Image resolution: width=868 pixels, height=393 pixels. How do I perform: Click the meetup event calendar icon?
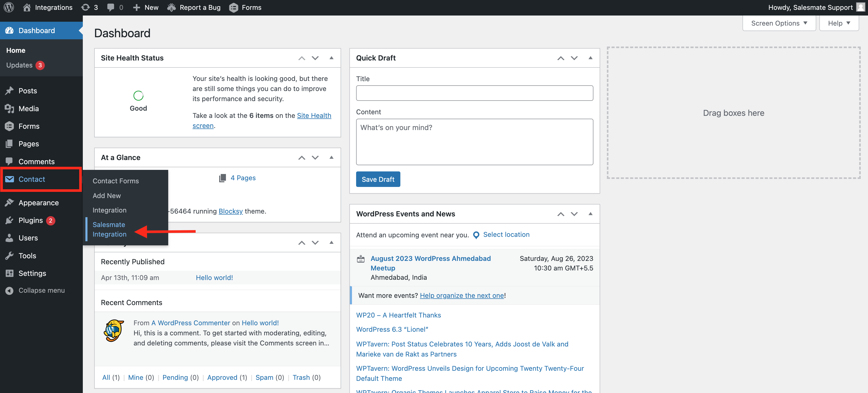coord(361,259)
